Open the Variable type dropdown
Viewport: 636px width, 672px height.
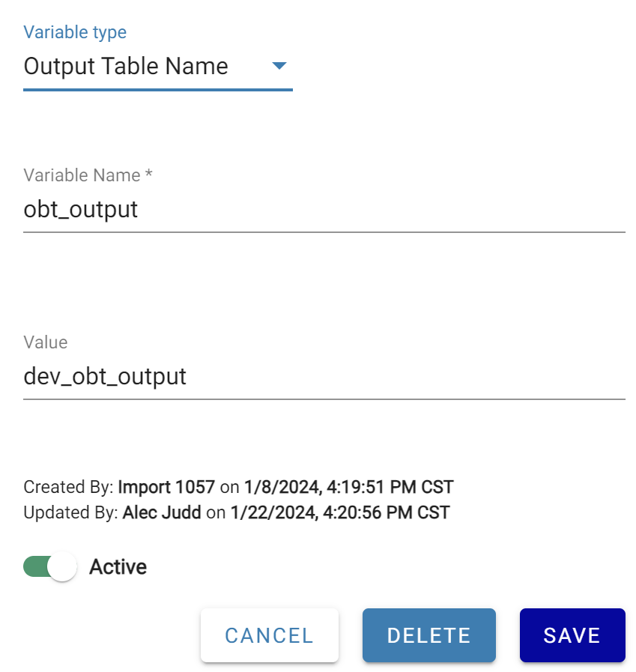pyautogui.click(x=157, y=67)
